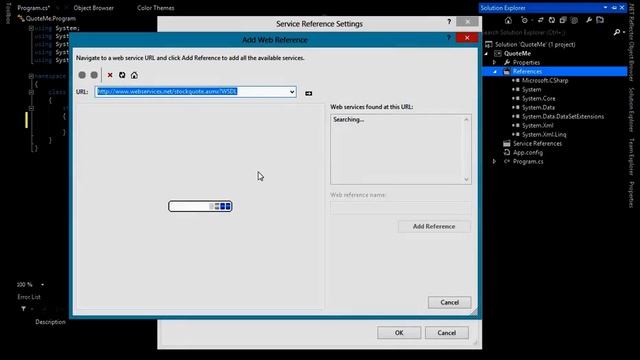Click the Go arrow next to the URL box

[309, 93]
